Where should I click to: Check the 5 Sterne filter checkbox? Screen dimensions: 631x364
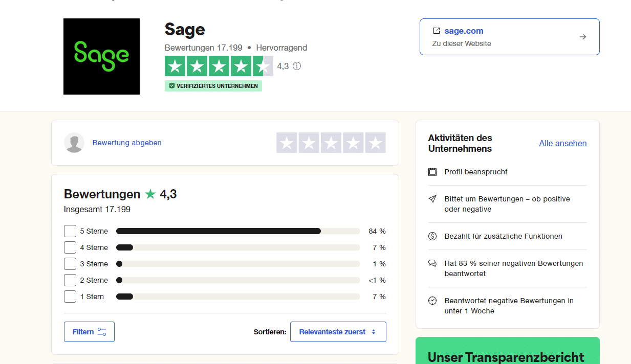pyautogui.click(x=70, y=231)
